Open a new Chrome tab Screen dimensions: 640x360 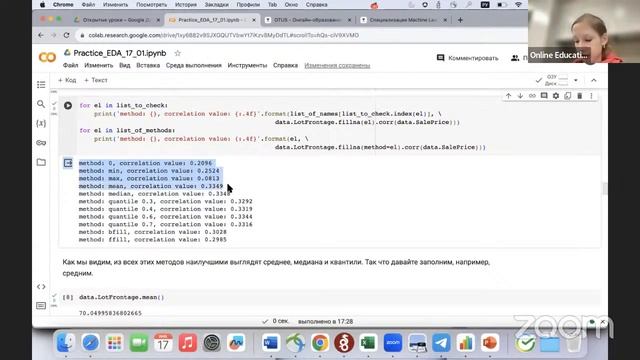[x=460, y=20]
